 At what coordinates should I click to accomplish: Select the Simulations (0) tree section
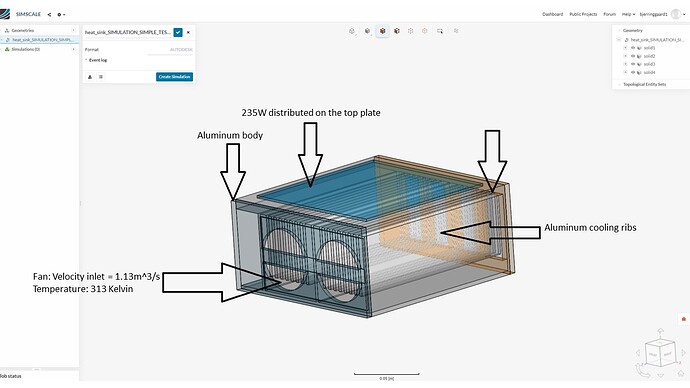click(26, 49)
